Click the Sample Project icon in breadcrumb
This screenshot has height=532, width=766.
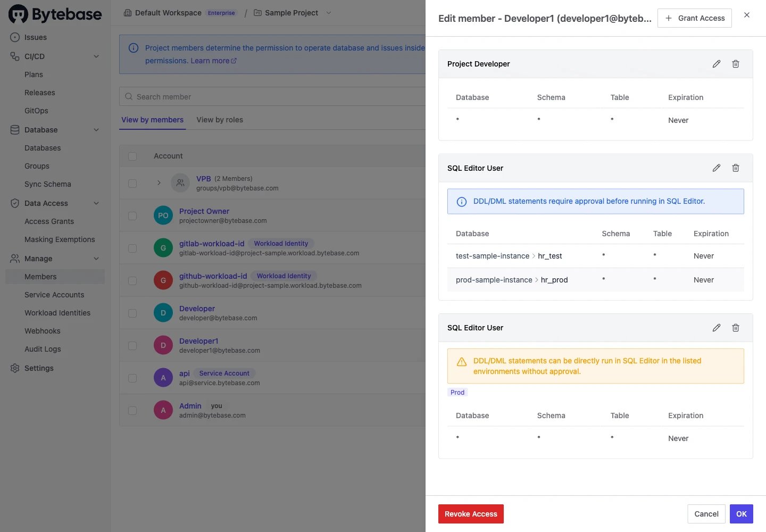pyautogui.click(x=257, y=13)
